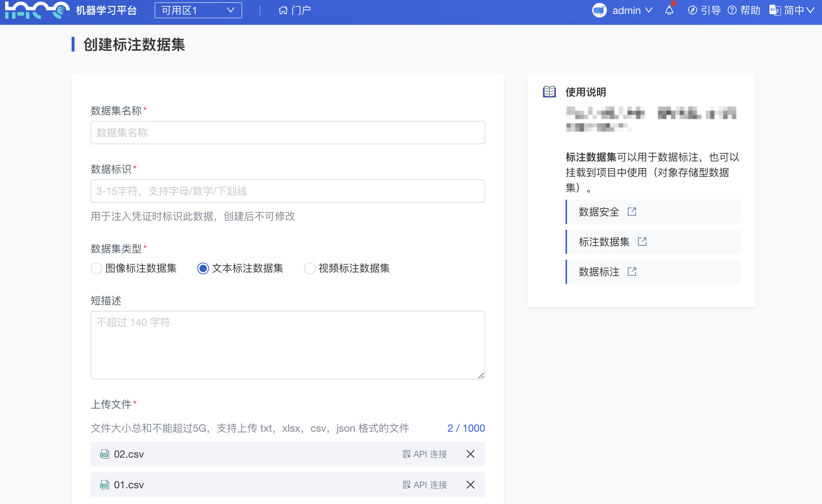822x504 pixels.
Task: Click the 02.csv file type icon
Action: point(104,454)
